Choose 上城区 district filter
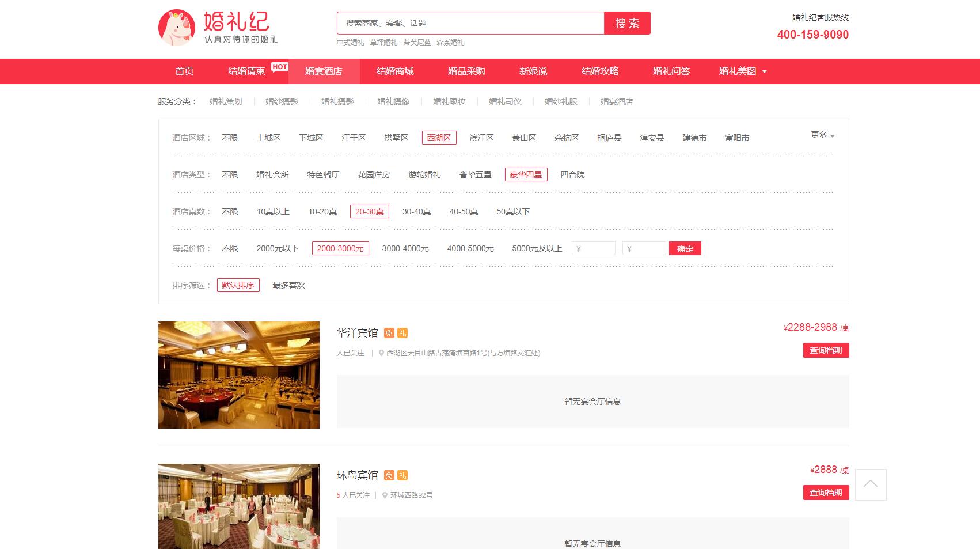This screenshot has width=980, height=549. [268, 138]
